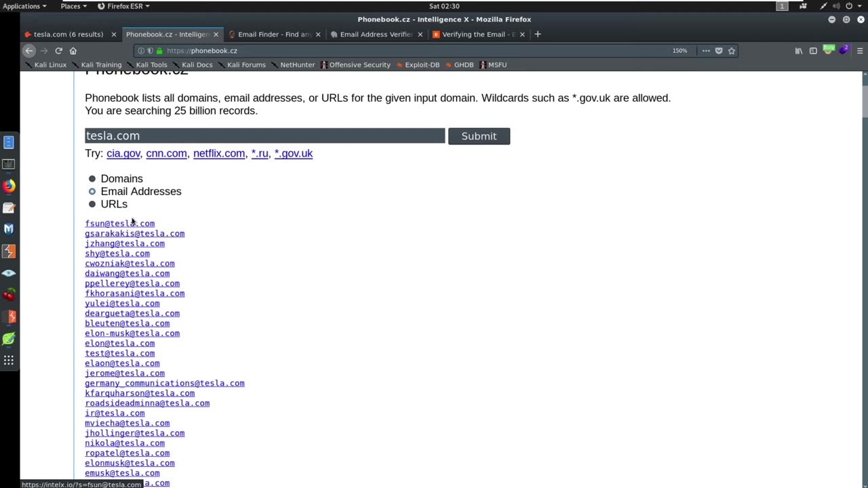Try the cia.gov example link
This screenshot has width=868, height=488.
point(123,154)
